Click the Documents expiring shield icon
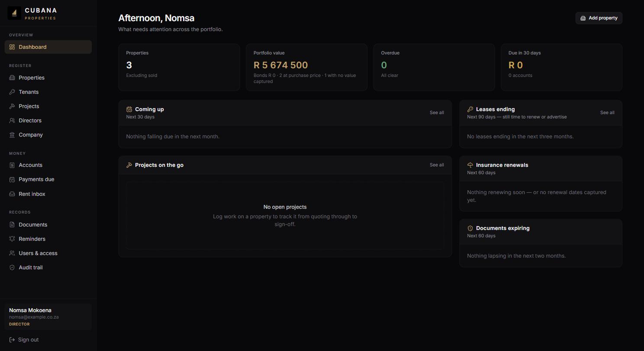Image resolution: width=644 pixels, height=351 pixels. (x=470, y=228)
